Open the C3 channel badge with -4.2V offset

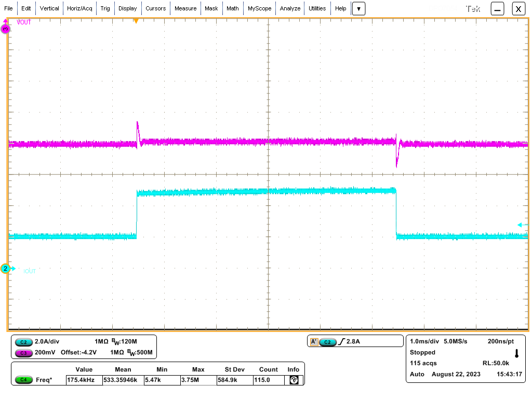click(x=24, y=354)
